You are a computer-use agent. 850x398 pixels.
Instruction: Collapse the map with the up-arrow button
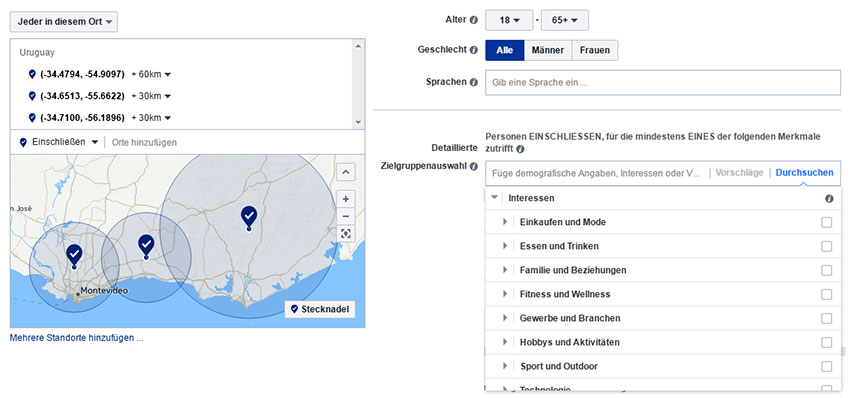(346, 172)
